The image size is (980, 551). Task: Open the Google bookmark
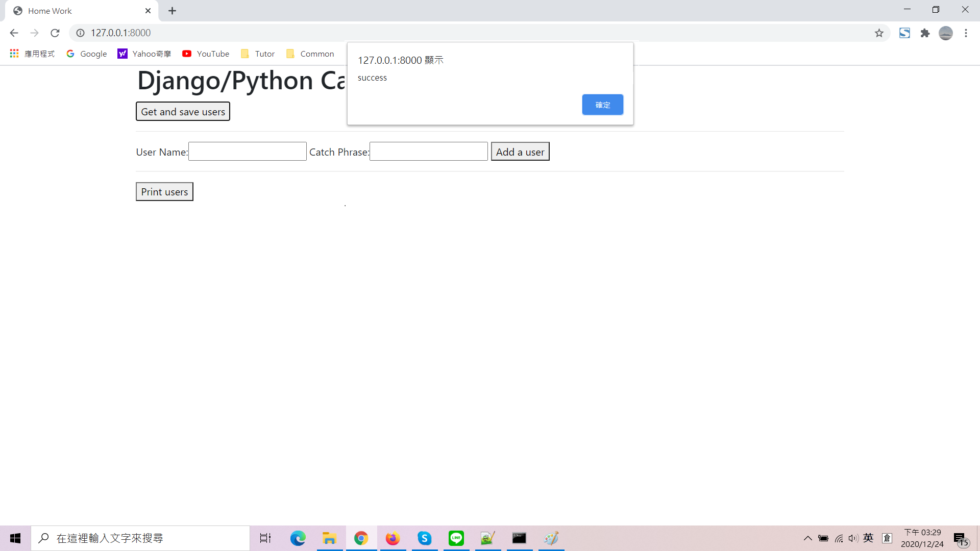click(87, 54)
